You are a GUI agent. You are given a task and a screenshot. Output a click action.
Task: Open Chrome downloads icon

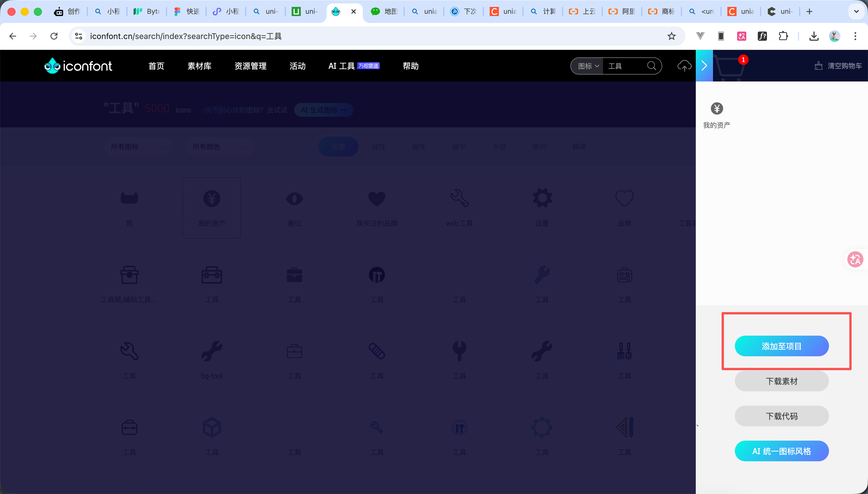click(x=814, y=36)
